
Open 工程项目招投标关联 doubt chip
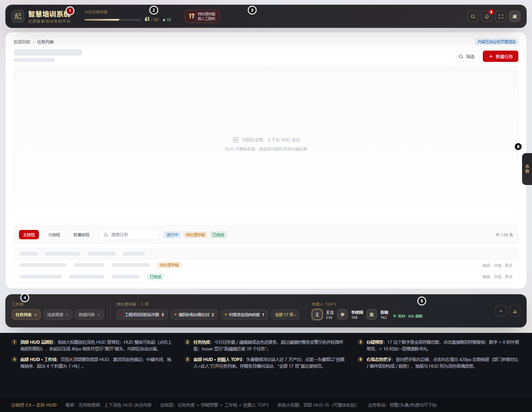pyautogui.click(x=142, y=314)
